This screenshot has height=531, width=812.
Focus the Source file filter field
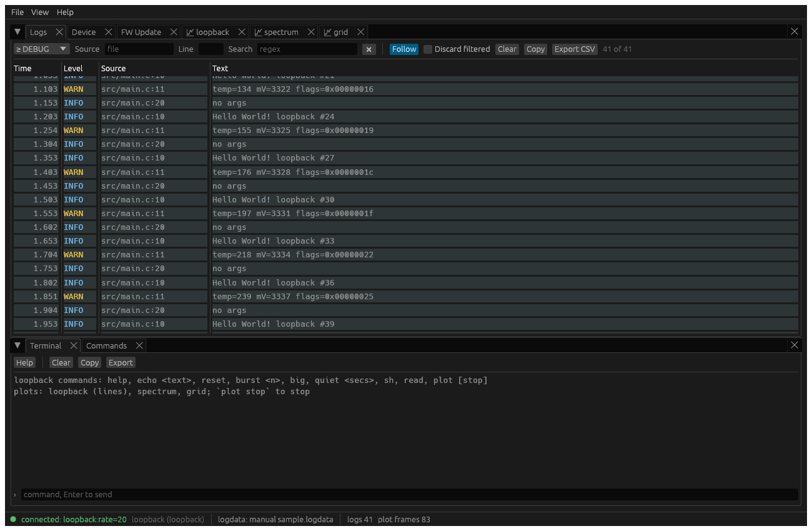[x=139, y=49]
